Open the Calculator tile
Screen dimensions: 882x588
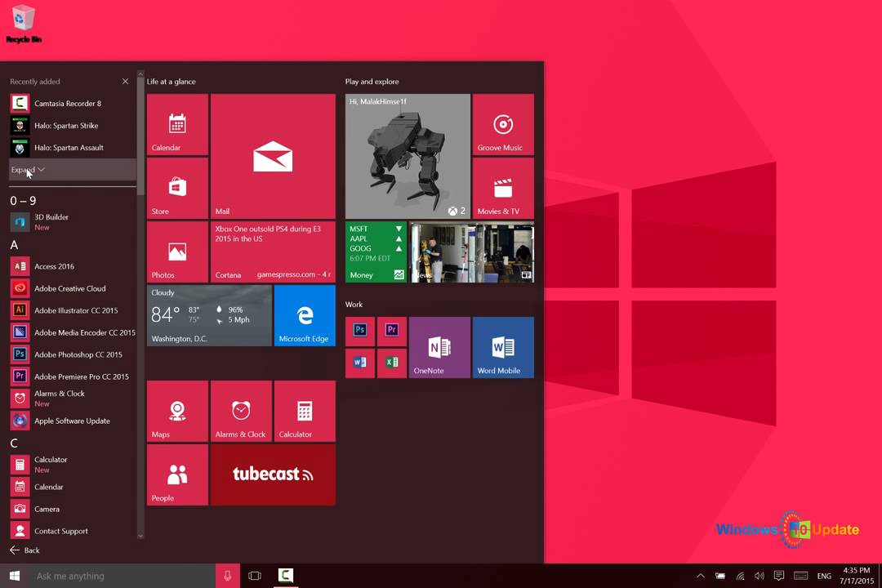coord(305,411)
